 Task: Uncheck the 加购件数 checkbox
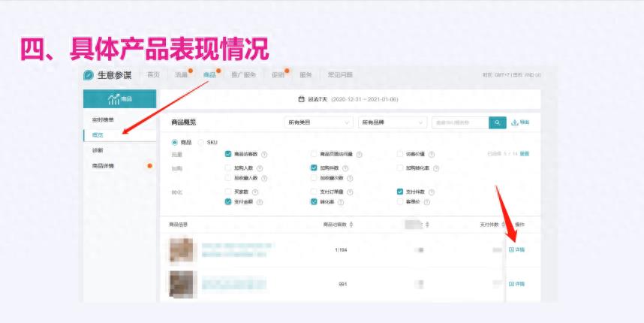pos(314,168)
